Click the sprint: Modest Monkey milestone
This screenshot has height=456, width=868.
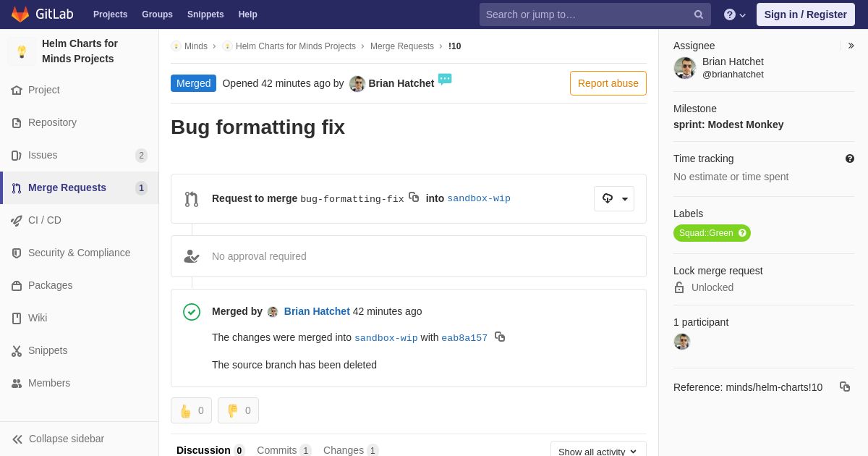tap(728, 124)
